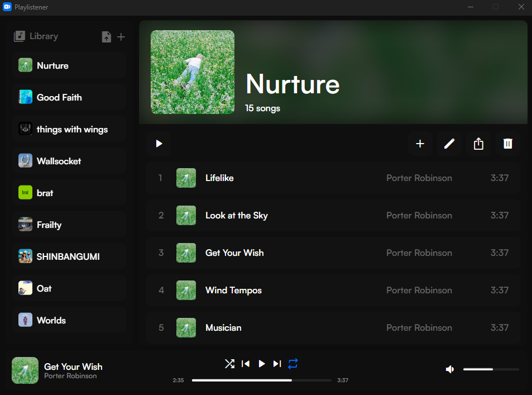Click the plus icon to create new playlist
The height and width of the screenshot is (395, 532).
121,37
